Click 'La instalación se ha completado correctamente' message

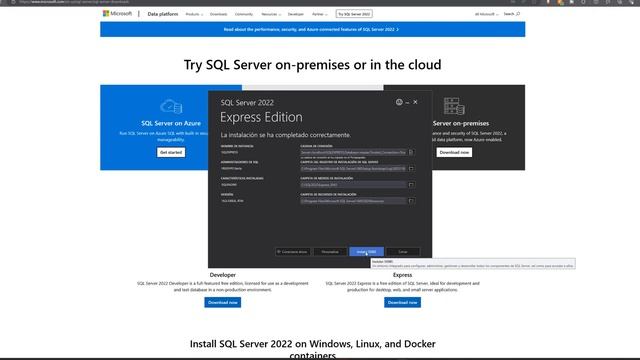pos(285,135)
